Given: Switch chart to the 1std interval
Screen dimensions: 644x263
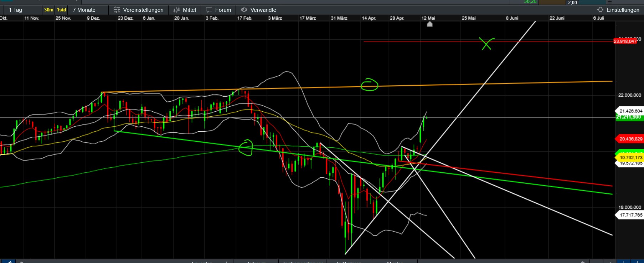Looking at the screenshot, I should tap(62, 10).
